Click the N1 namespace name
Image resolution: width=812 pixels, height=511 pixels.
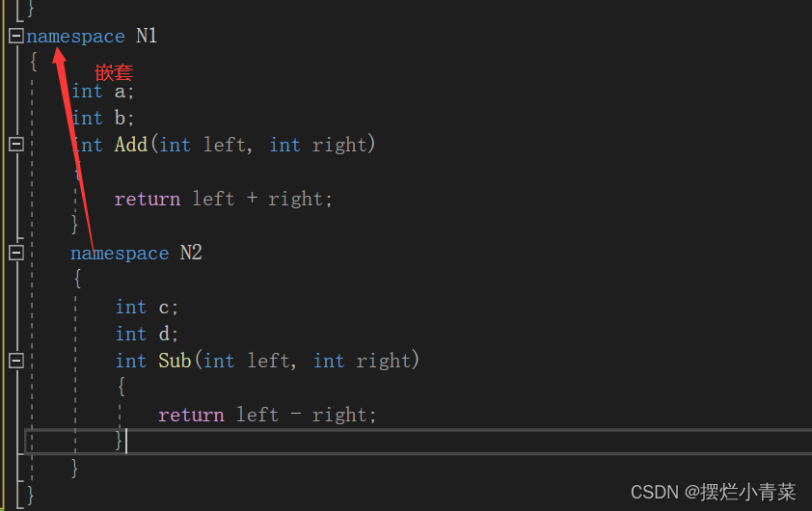(146, 37)
